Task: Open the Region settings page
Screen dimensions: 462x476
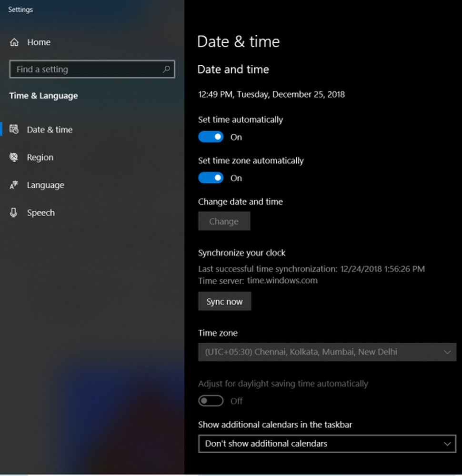Action: (x=40, y=158)
